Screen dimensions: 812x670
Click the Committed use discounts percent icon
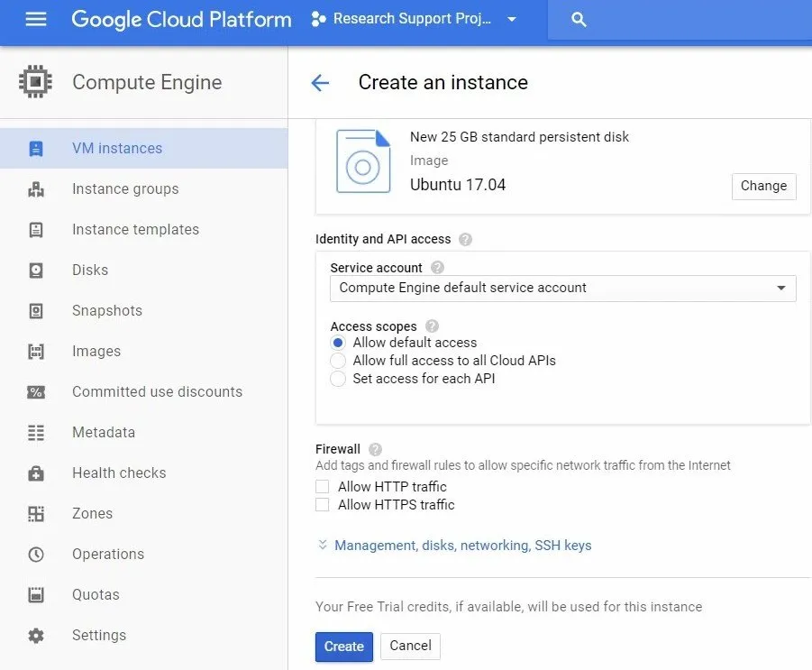(36, 391)
